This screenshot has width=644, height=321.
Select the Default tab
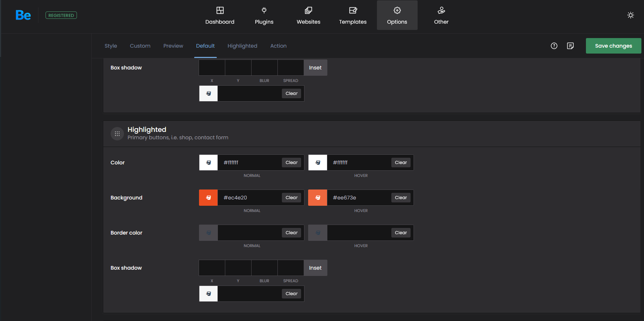coord(205,46)
